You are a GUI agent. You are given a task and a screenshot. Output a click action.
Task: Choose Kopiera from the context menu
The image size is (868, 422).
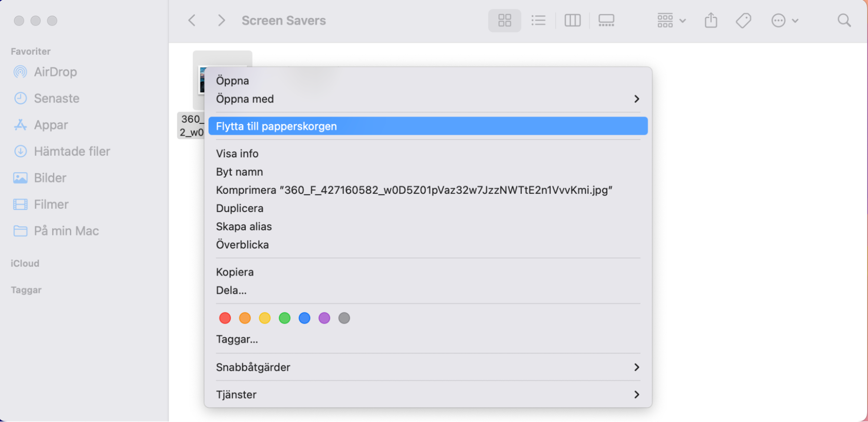pos(428,272)
